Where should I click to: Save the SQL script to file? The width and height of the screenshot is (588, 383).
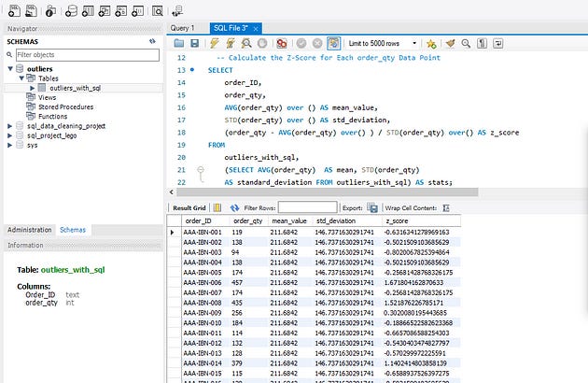pyautogui.click(x=193, y=44)
